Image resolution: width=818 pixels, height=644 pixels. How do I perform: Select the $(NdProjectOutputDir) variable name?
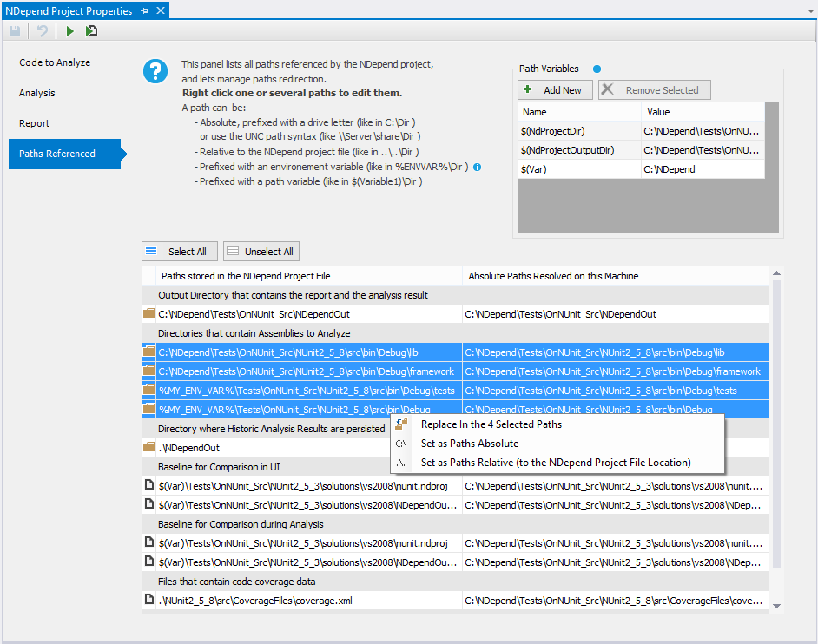click(568, 151)
